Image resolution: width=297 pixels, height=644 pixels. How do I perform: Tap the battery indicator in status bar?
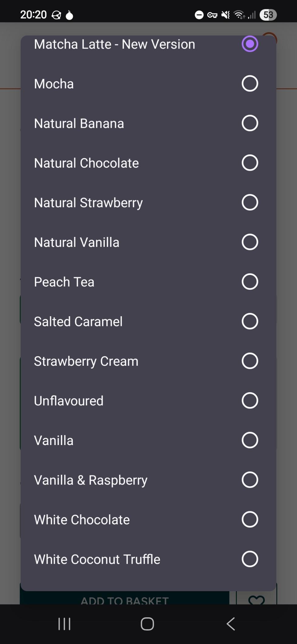[268, 15]
